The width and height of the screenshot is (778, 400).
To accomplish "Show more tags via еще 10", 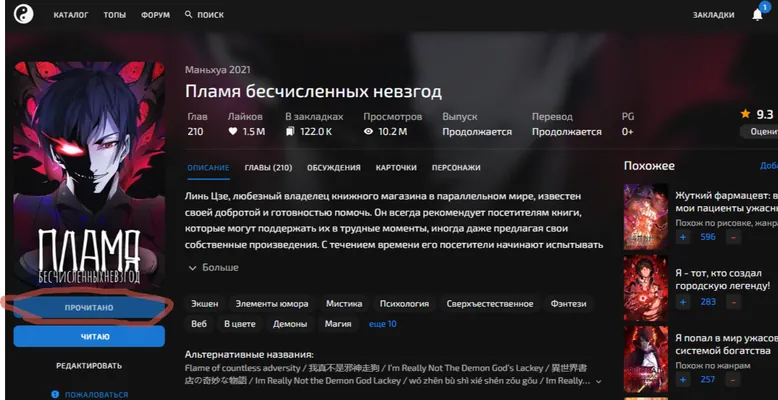I will click(x=383, y=324).
